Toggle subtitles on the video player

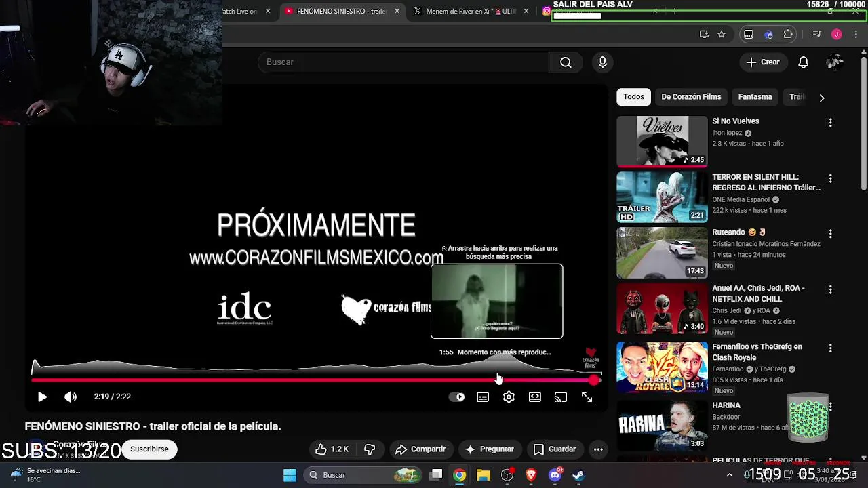(x=483, y=397)
